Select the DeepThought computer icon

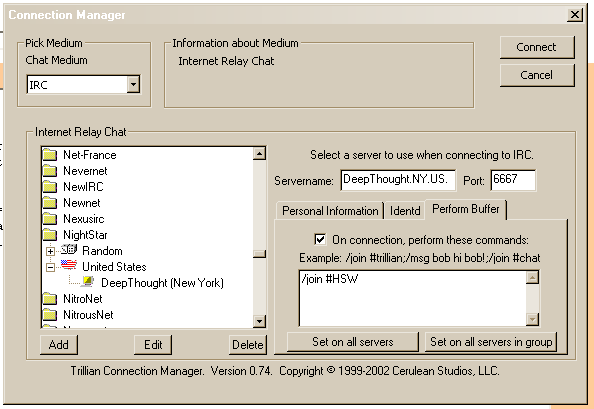[x=88, y=282]
